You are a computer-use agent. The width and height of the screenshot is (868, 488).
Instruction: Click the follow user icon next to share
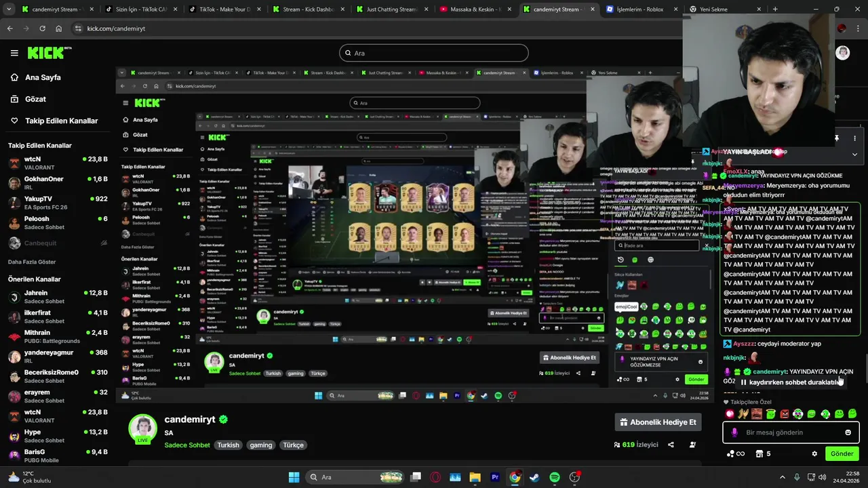(692, 445)
